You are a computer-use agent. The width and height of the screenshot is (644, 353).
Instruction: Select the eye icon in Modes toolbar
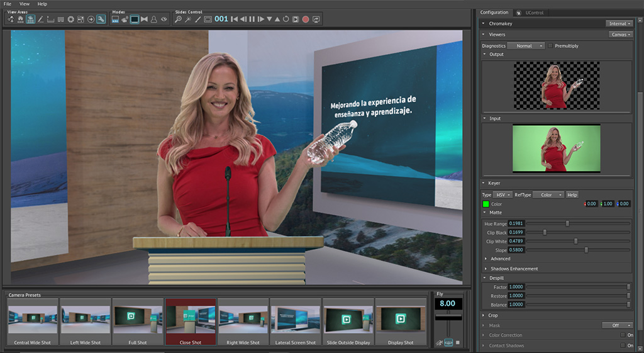(164, 20)
